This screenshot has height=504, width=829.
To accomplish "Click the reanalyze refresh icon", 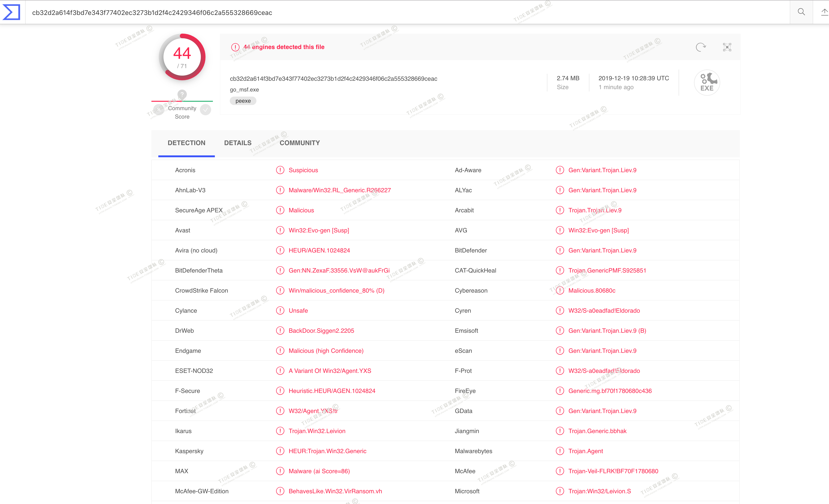I will [701, 47].
